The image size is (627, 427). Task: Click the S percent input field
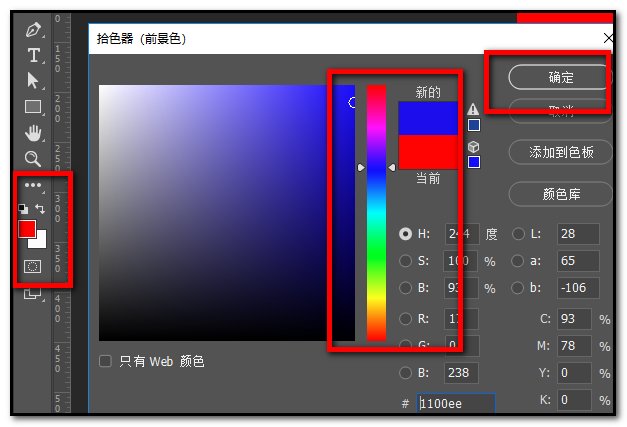(461, 261)
